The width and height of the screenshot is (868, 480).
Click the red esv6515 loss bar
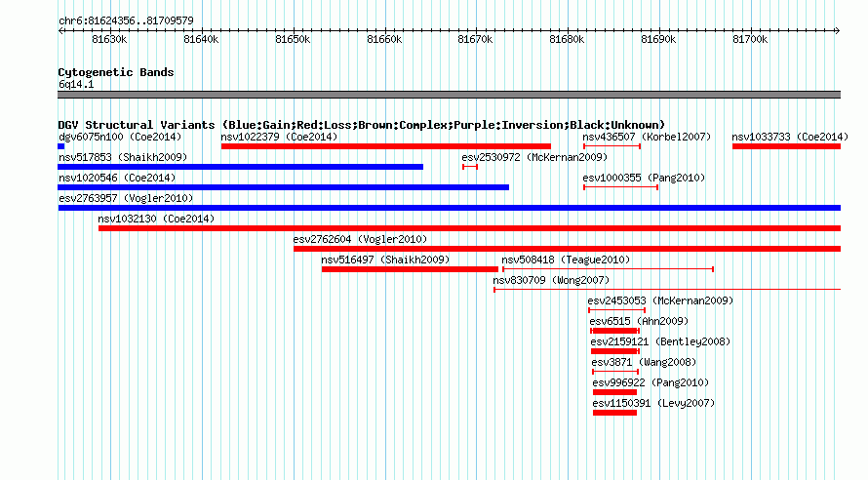tap(615, 331)
